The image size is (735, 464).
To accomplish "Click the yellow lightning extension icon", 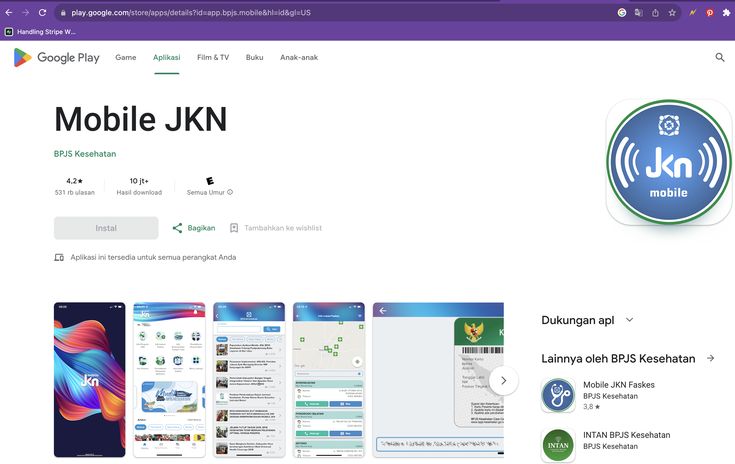I will [x=692, y=13].
